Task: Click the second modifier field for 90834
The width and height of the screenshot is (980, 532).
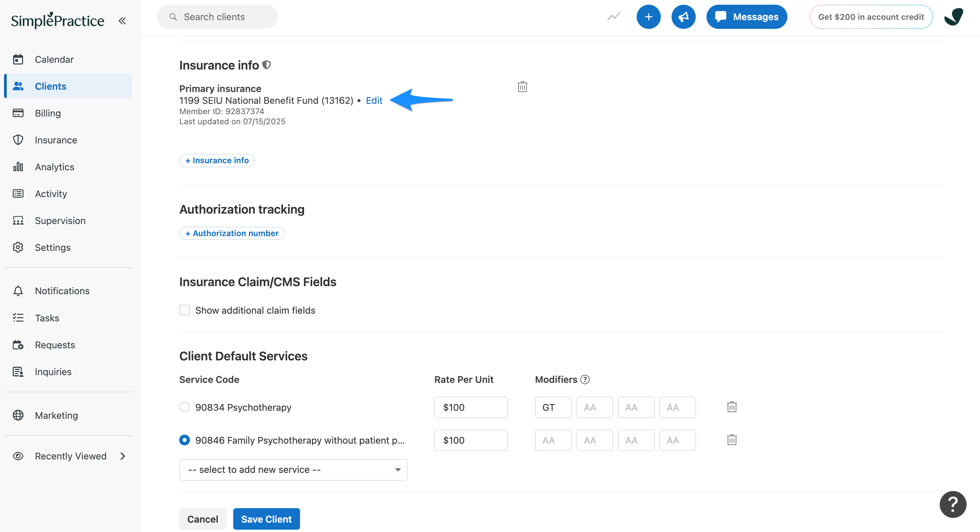Action: [x=595, y=407]
